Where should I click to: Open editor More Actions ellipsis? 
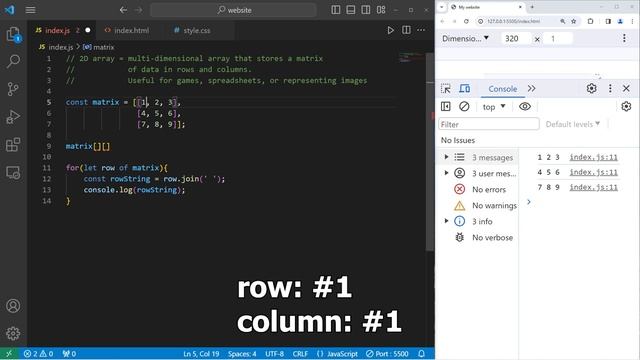tap(421, 30)
